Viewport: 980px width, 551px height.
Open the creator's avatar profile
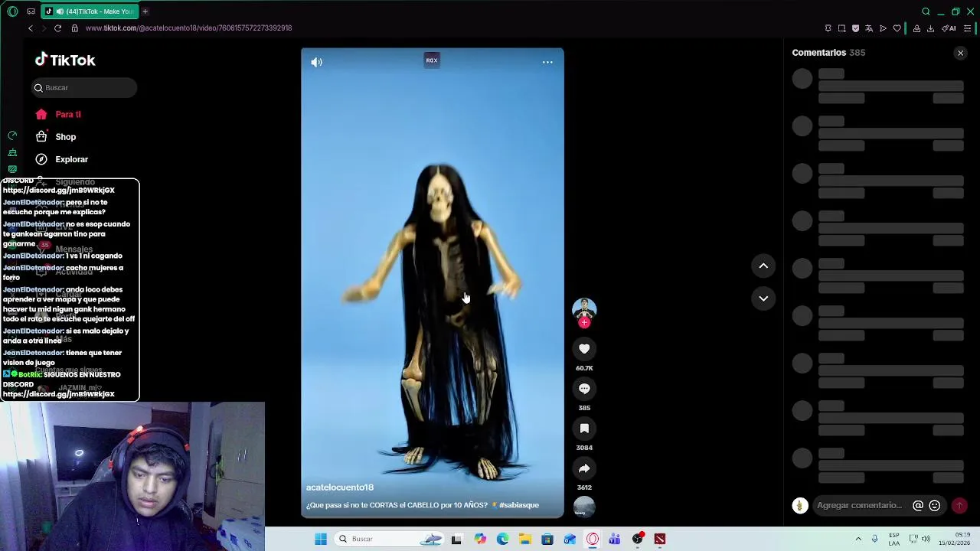584,308
